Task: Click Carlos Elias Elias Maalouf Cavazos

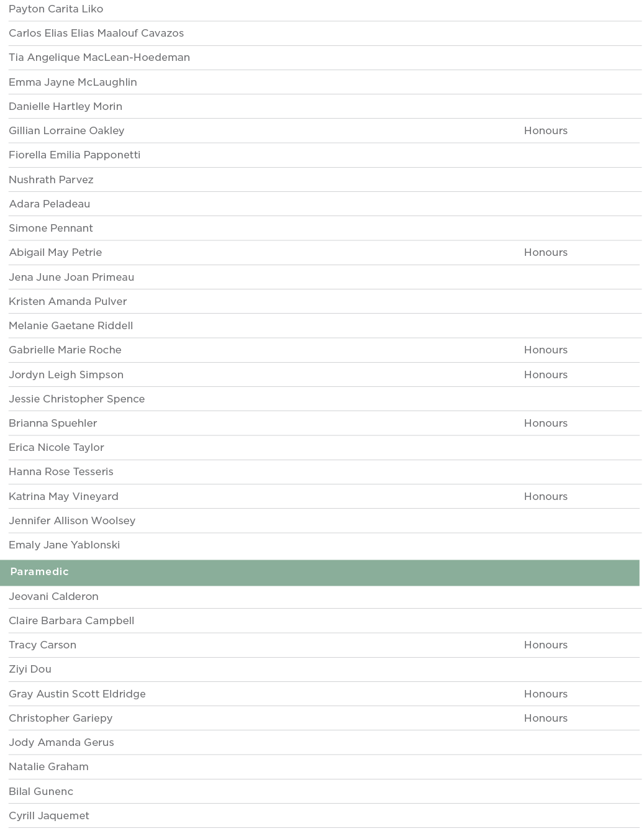Action: pos(96,34)
